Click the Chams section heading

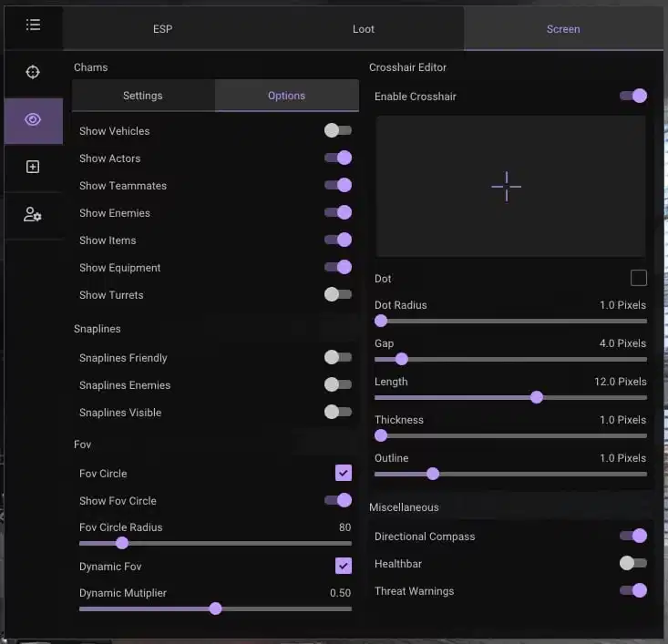(91, 67)
